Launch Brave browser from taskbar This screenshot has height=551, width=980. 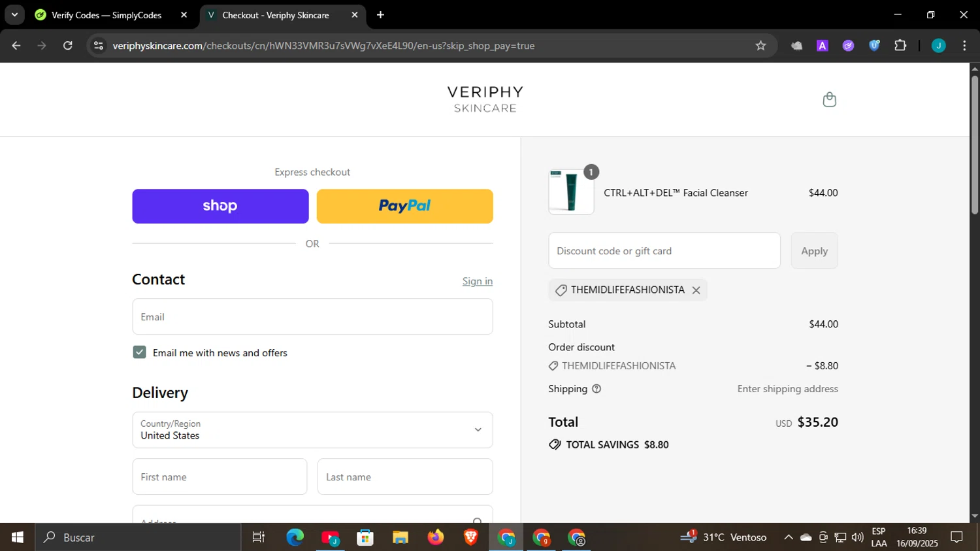(471, 537)
